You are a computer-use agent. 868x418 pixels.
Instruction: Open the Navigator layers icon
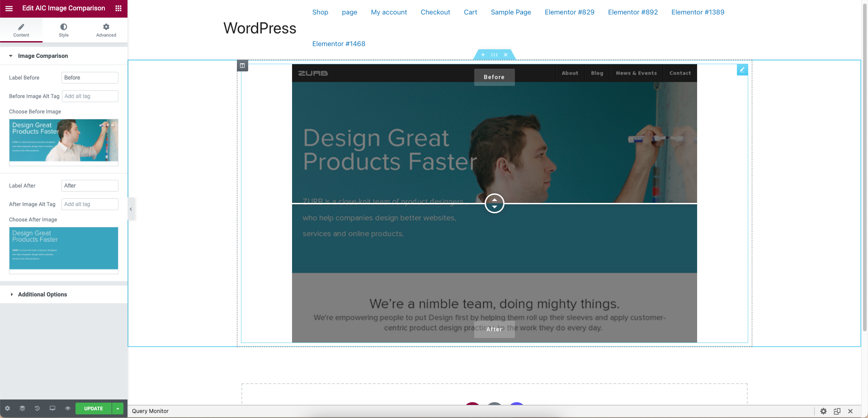(22, 409)
